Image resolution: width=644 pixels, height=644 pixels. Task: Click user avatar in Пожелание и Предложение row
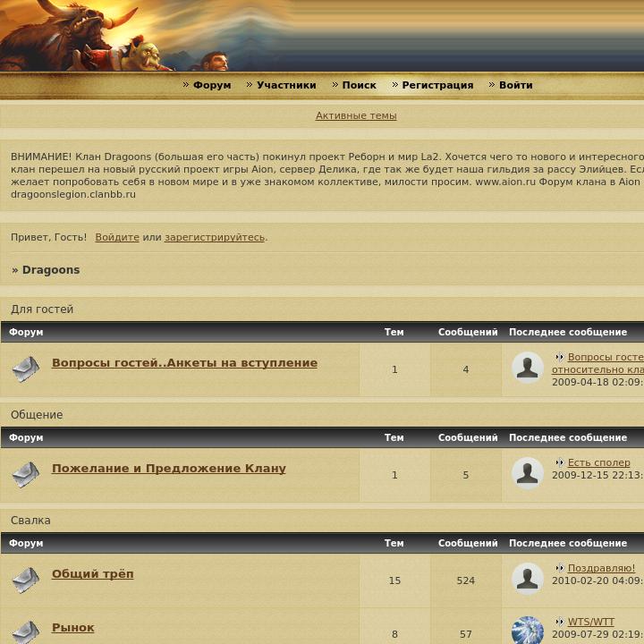pyautogui.click(x=528, y=473)
